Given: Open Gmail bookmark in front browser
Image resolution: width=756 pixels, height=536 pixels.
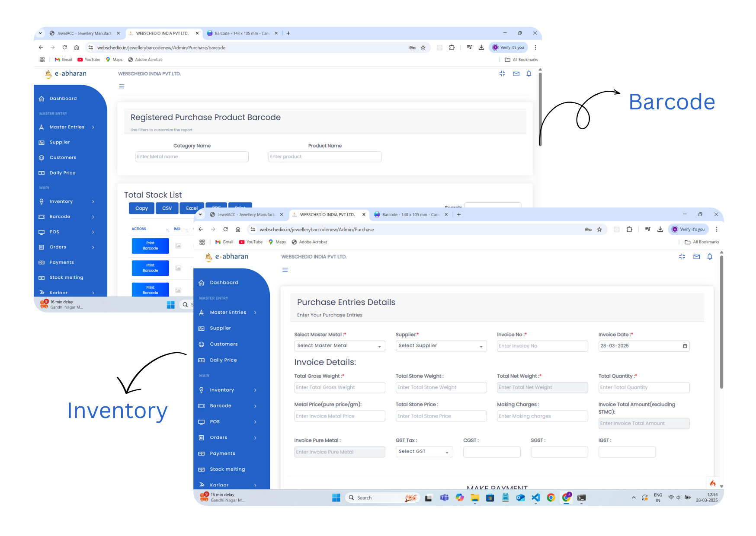Looking at the screenshot, I should 224,242.
